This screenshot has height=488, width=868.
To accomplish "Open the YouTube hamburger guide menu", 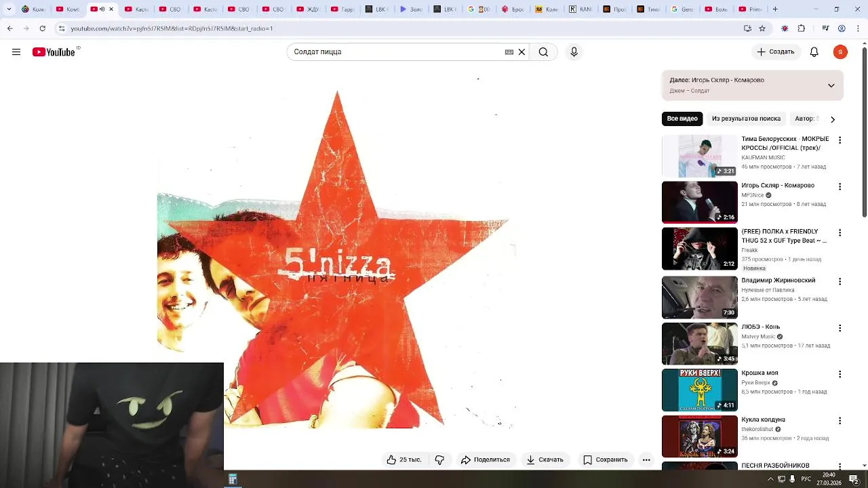I will [x=16, y=52].
